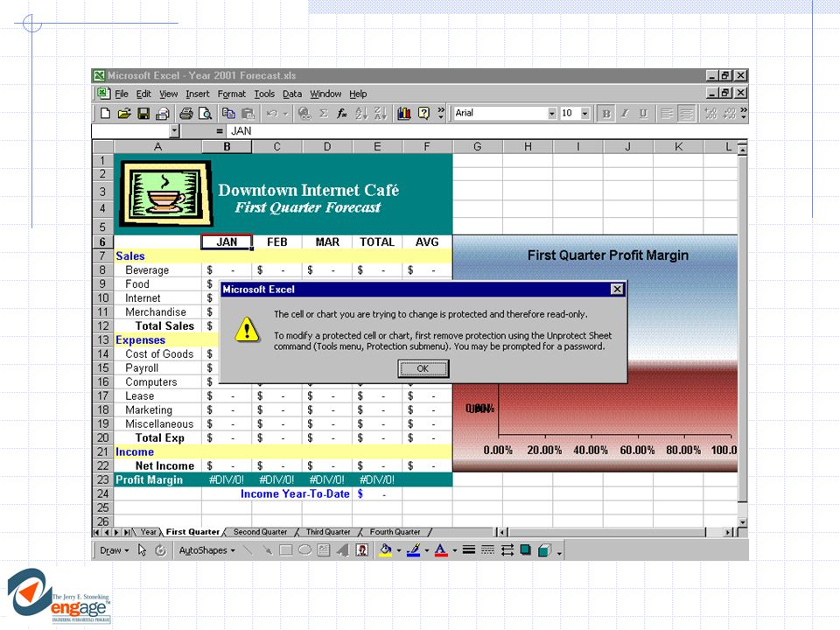Open the Insert menu
The width and height of the screenshot is (840, 630).
[198, 94]
